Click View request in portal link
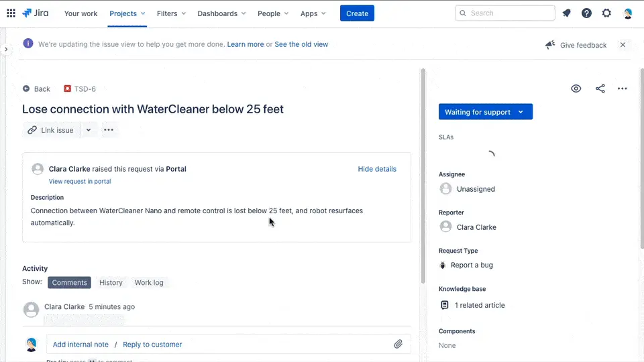Screen dimensions: 644x362 pyautogui.click(x=80, y=182)
